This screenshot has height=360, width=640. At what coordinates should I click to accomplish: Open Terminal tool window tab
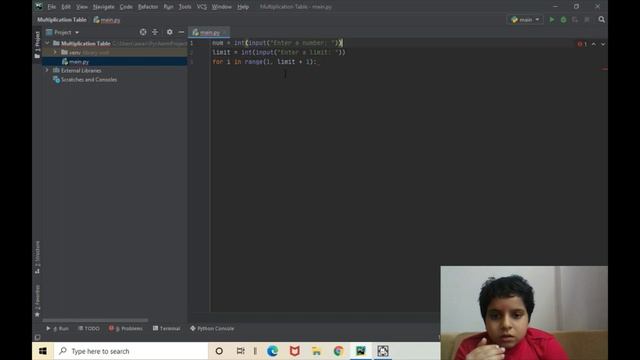(167, 329)
